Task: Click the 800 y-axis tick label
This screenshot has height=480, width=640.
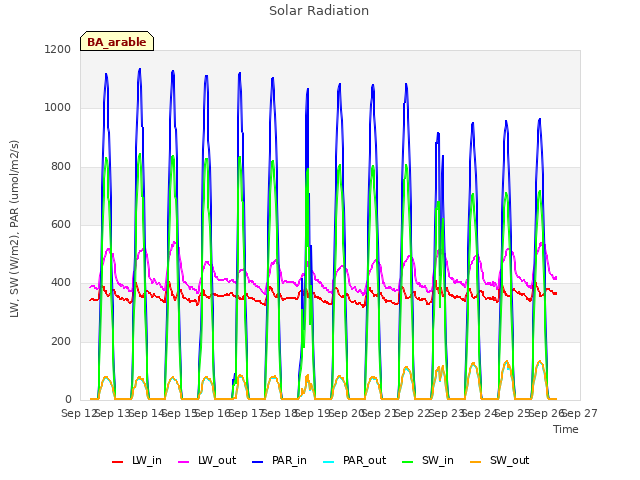Action: tap(61, 167)
